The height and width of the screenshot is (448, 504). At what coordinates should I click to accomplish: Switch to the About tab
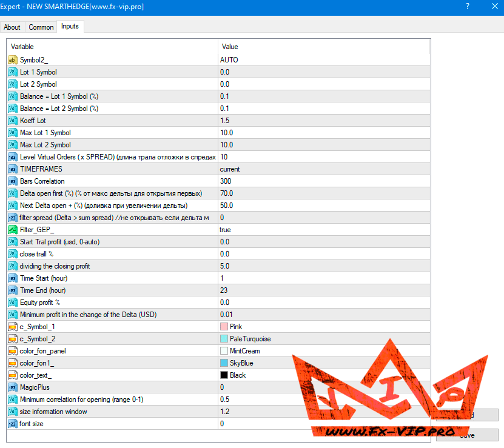(x=12, y=27)
